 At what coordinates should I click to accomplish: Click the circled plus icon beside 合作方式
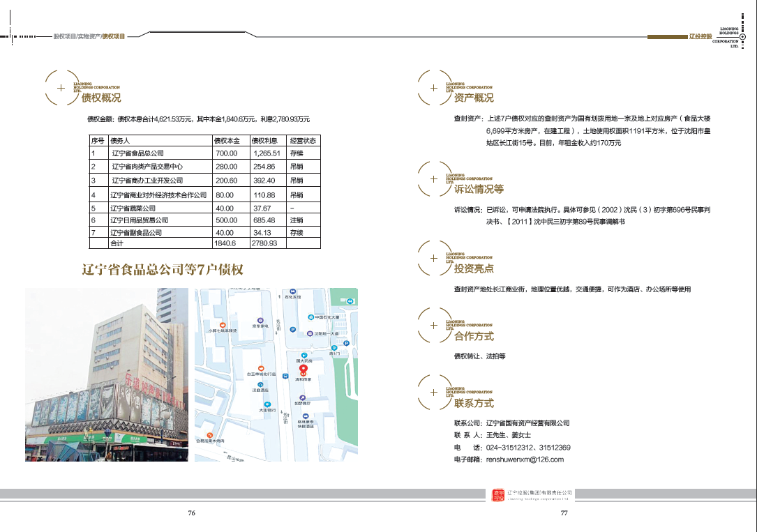pyautogui.click(x=433, y=326)
